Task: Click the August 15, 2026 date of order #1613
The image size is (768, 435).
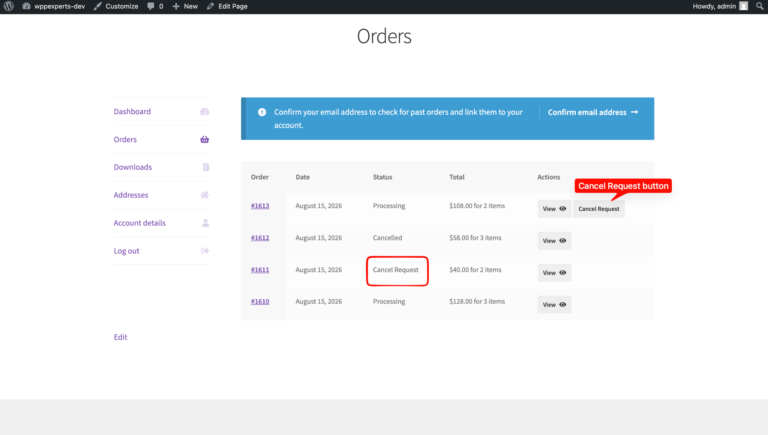Action: point(319,206)
